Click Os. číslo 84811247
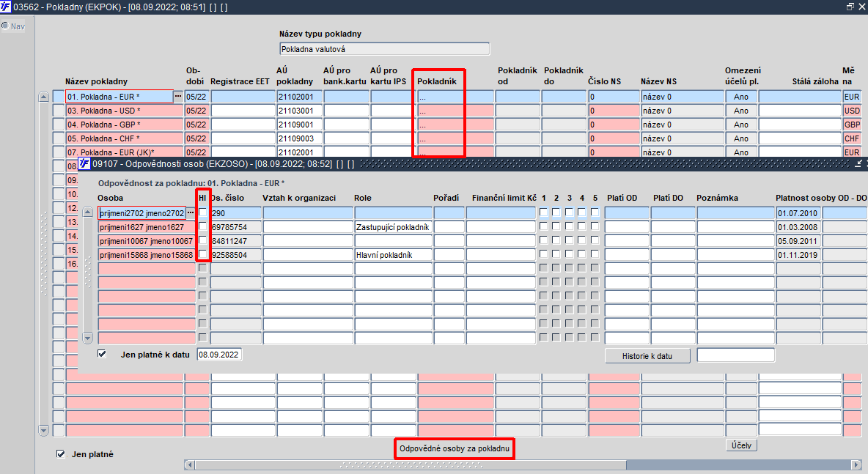868x474 pixels. (236, 240)
